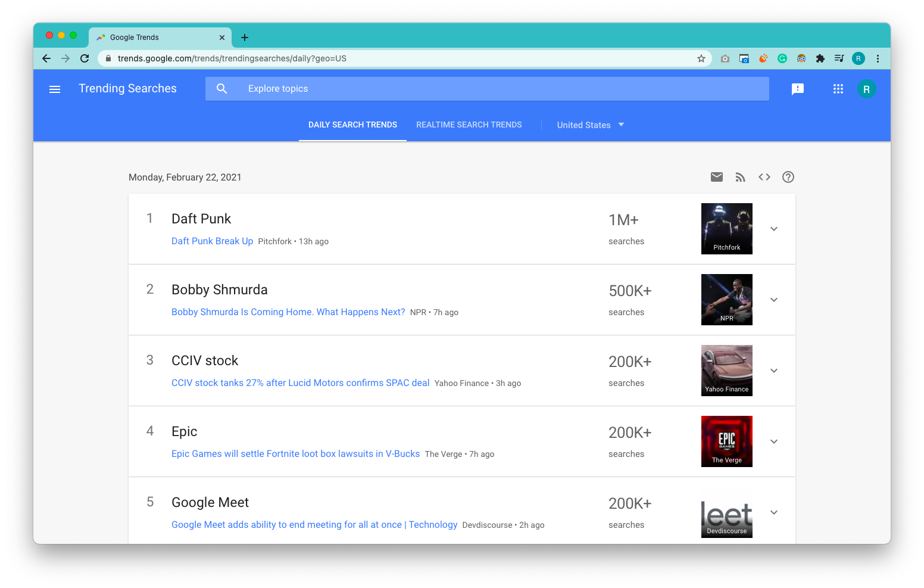Click the screen capture window extension icon

tap(744, 58)
